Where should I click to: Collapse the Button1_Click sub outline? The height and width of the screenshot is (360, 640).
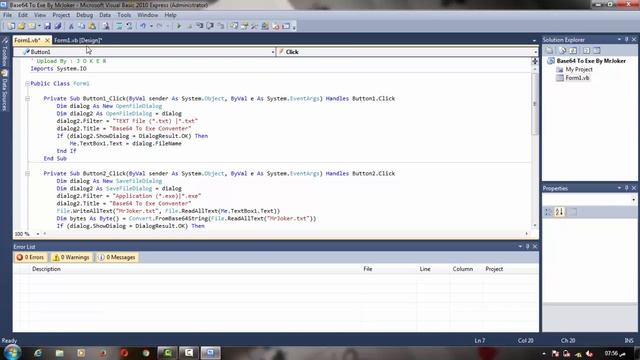point(27,99)
